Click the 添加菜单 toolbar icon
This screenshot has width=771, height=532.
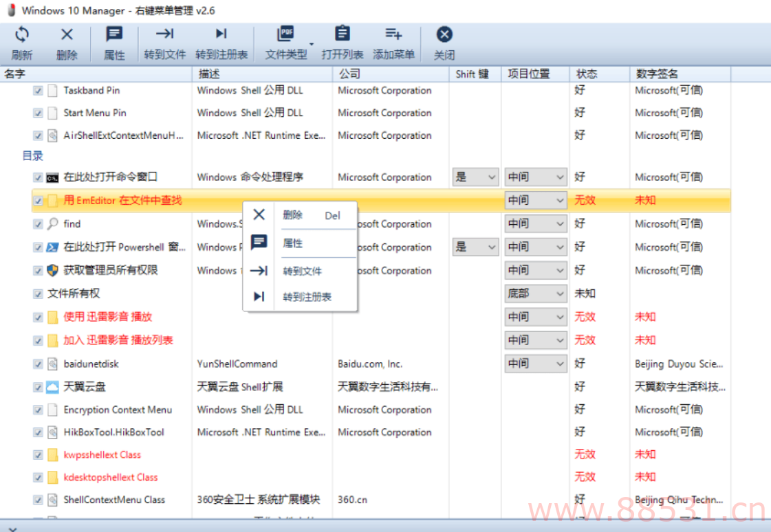point(393,34)
